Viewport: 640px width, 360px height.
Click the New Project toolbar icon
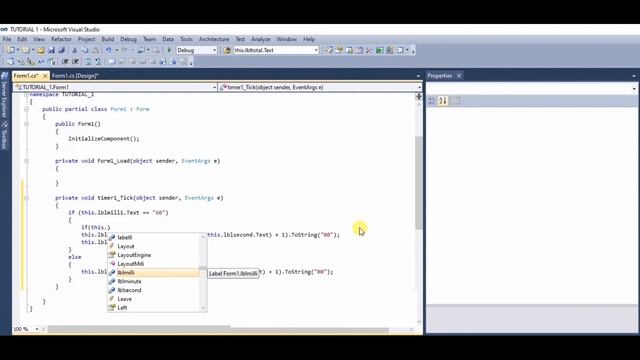[x=10, y=50]
